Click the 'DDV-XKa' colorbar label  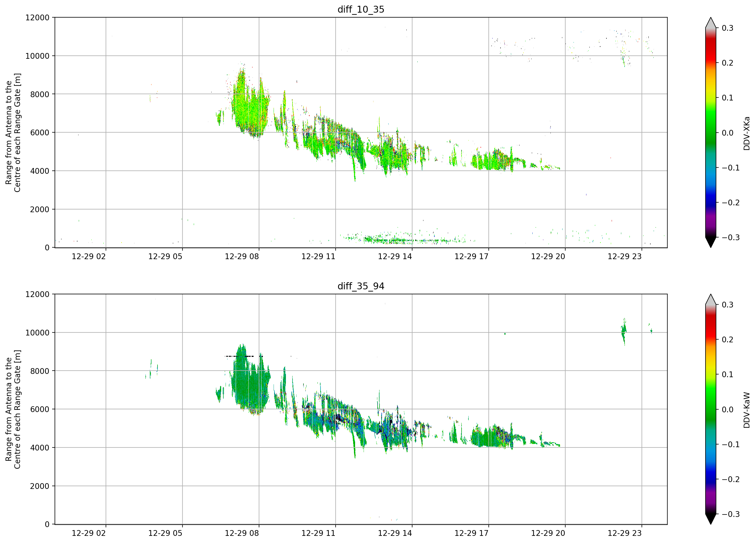point(746,133)
